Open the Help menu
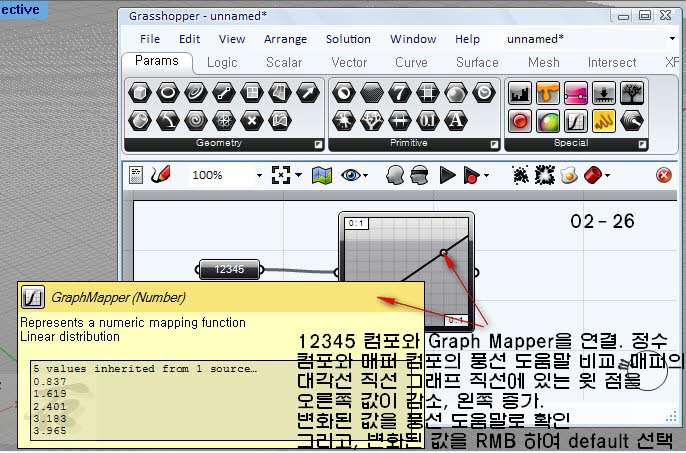 (467, 39)
